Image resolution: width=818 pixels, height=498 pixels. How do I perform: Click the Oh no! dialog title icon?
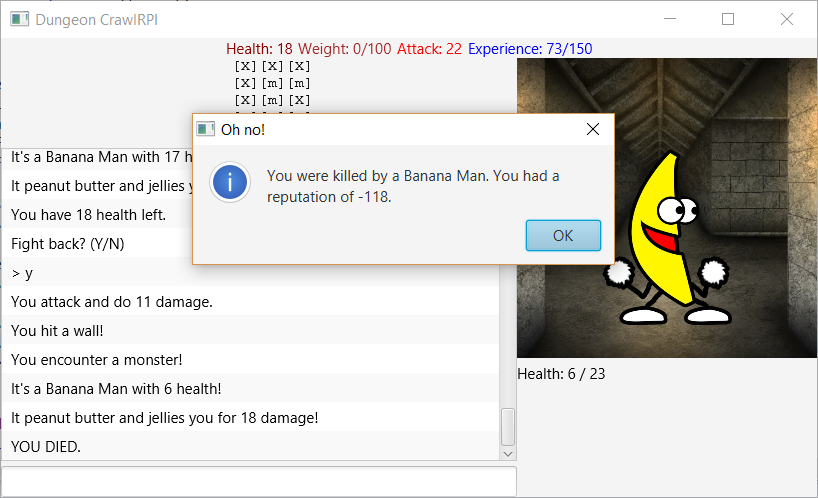tap(206, 129)
